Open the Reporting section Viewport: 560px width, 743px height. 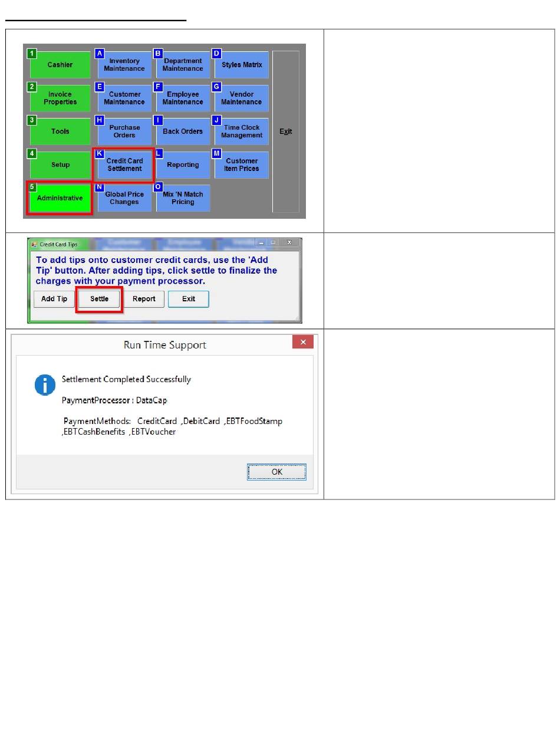pyautogui.click(x=183, y=165)
